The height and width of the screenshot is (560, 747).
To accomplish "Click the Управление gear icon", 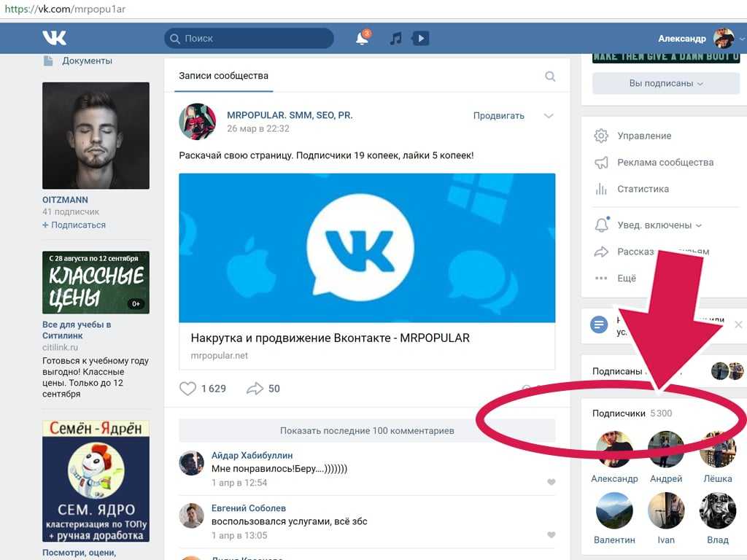I will [x=601, y=136].
